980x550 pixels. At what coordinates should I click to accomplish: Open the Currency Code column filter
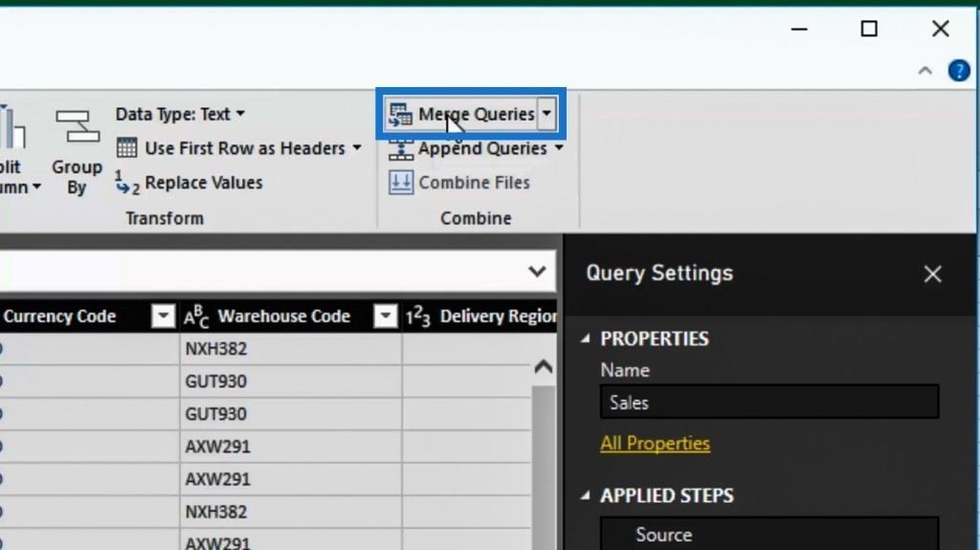pos(163,317)
